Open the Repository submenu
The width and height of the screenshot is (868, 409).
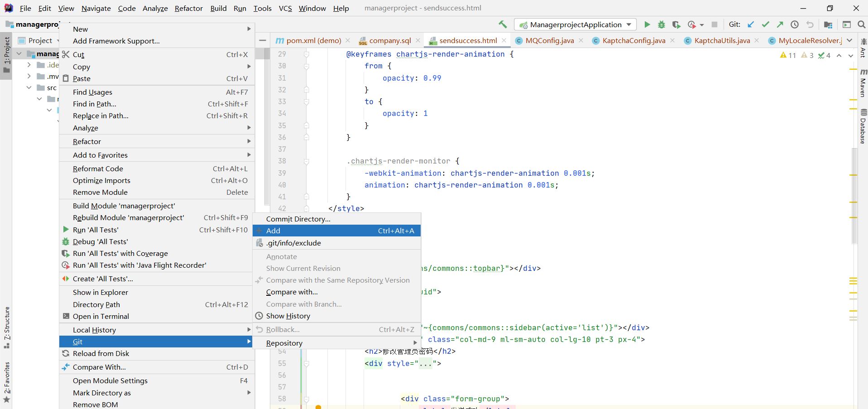point(337,343)
